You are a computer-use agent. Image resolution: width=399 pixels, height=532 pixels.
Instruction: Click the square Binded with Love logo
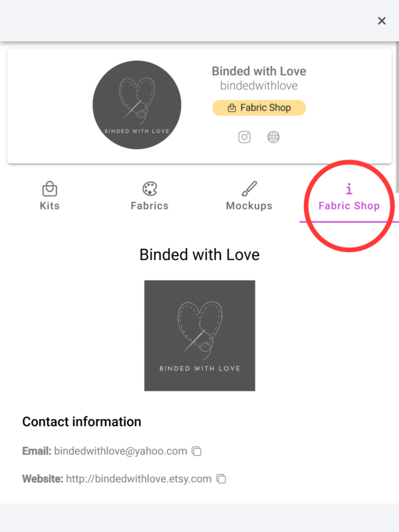tap(199, 335)
